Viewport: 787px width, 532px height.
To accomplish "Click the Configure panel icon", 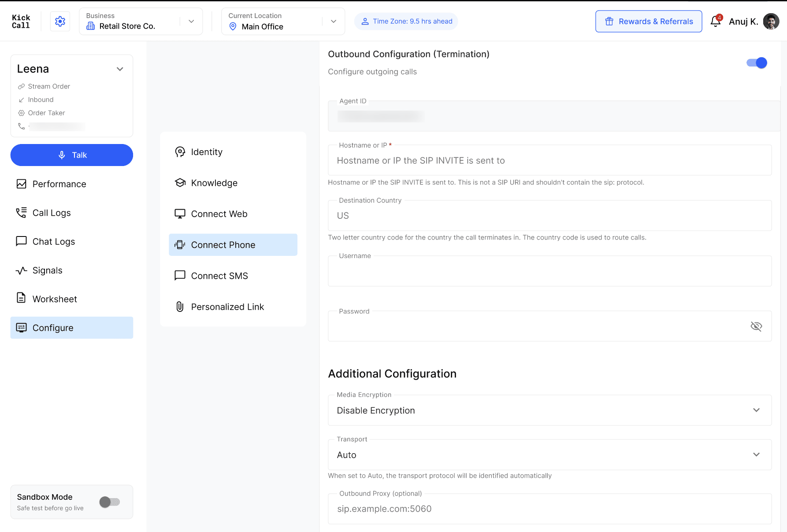I will pyautogui.click(x=21, y=327).
